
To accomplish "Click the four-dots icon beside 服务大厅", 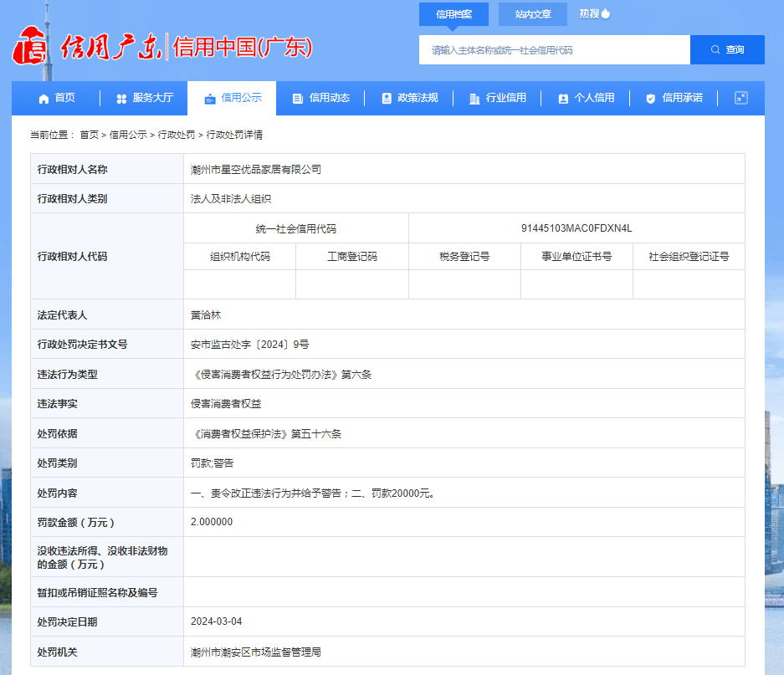I will (x=121, y=99).
